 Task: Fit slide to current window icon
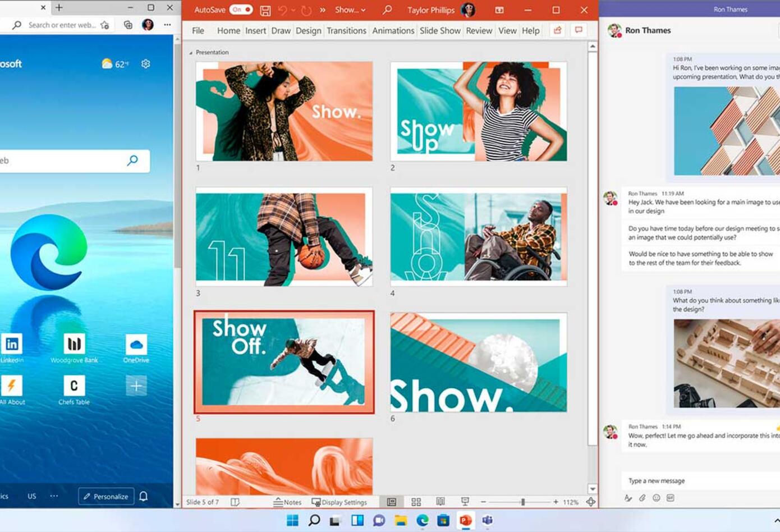click(x=591, y=502)
